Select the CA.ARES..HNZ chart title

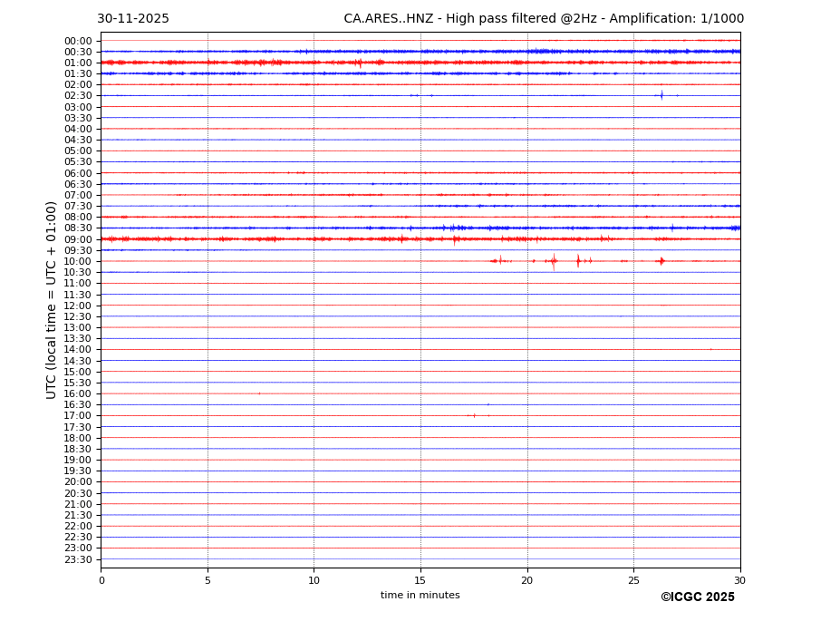(544, 19)
